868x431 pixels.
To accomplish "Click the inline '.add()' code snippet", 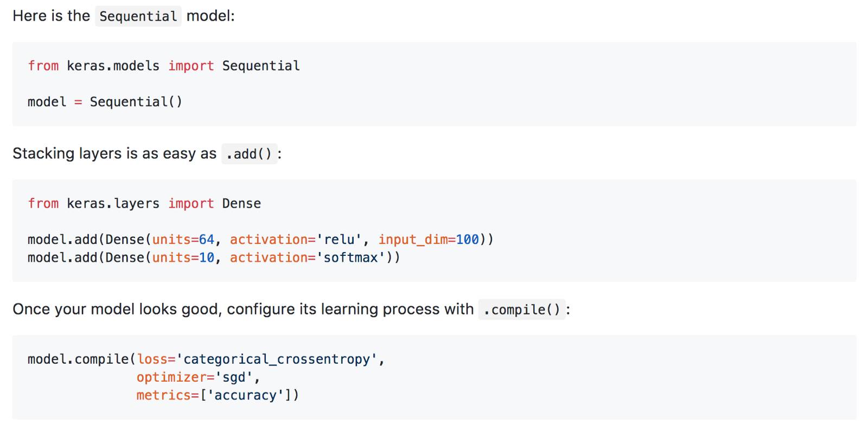I will tap(249, 154).
